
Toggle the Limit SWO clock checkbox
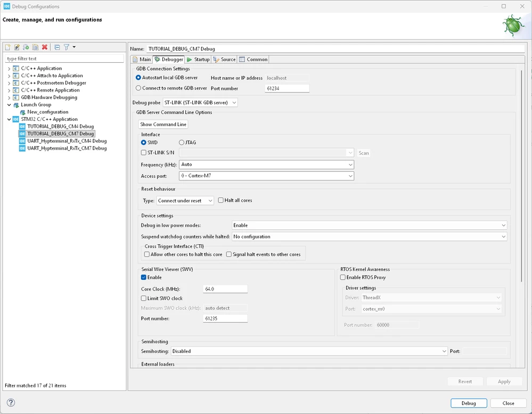[x=144, y=299]
